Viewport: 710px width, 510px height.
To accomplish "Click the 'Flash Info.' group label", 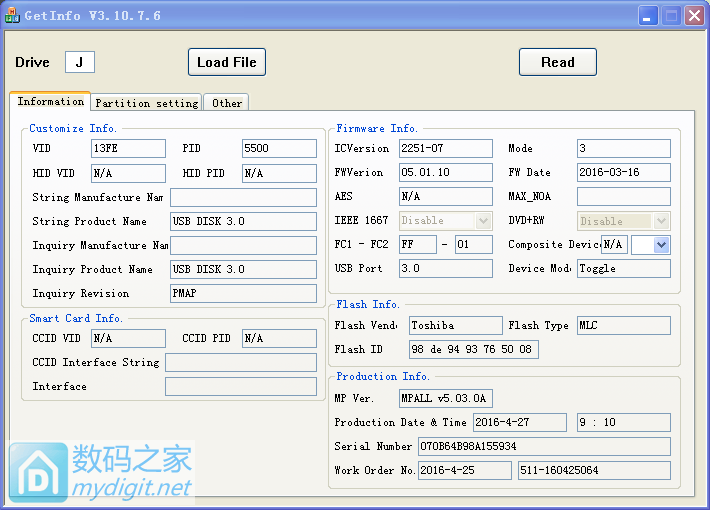I will click(368, 304).
